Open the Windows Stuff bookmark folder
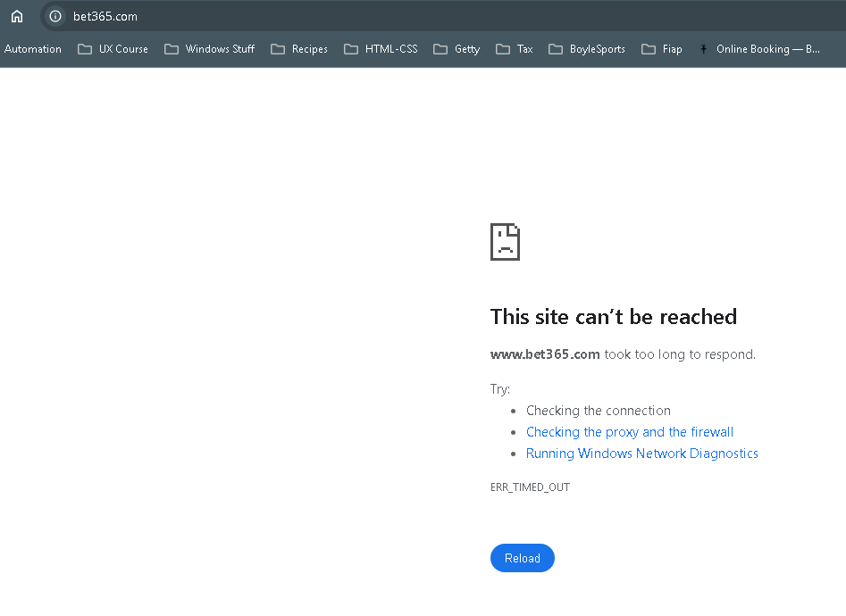This screenshot has width=846, height=616. pos(209,49)
